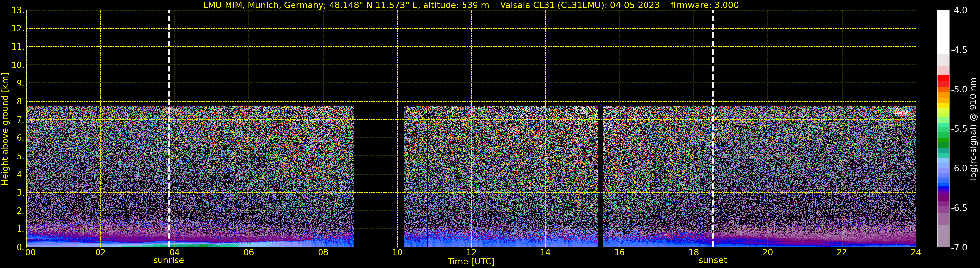Click the height axis tick label '1.'

click(x=20, y=229)
